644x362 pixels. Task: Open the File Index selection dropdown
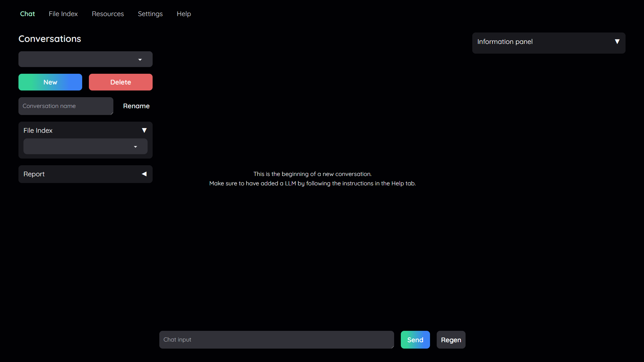85,146
